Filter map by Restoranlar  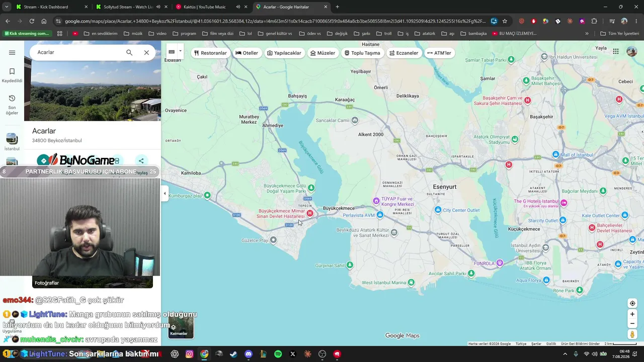coord(210,53)
